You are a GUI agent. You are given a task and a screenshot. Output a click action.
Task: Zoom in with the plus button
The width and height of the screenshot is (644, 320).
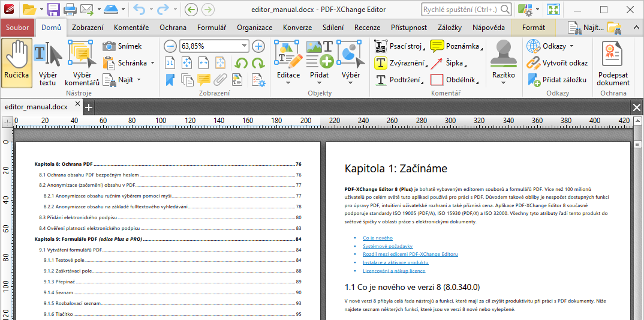258,46
